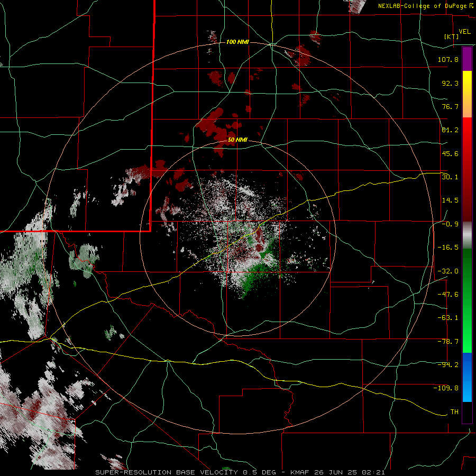Click the yellow-orange segment of velocity color bar
The height and width of the screenshot is (476, 476).
(467, 94)
